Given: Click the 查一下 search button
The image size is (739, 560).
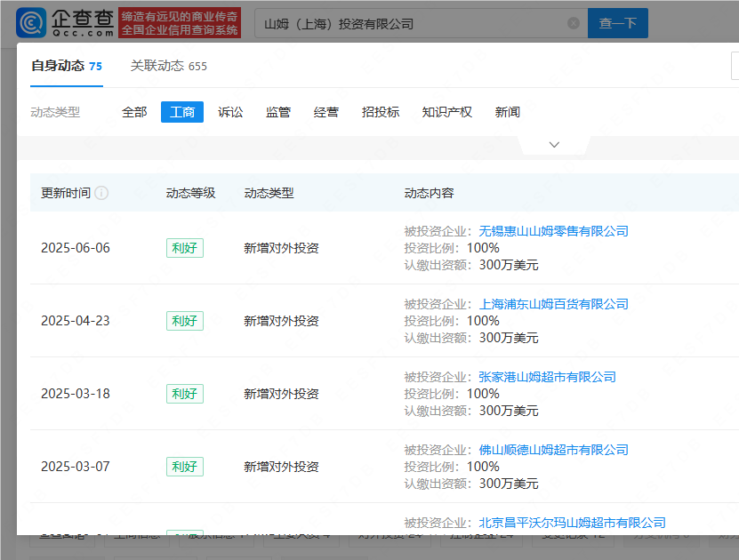Looking at the screenshot, I should click(618, 24).
